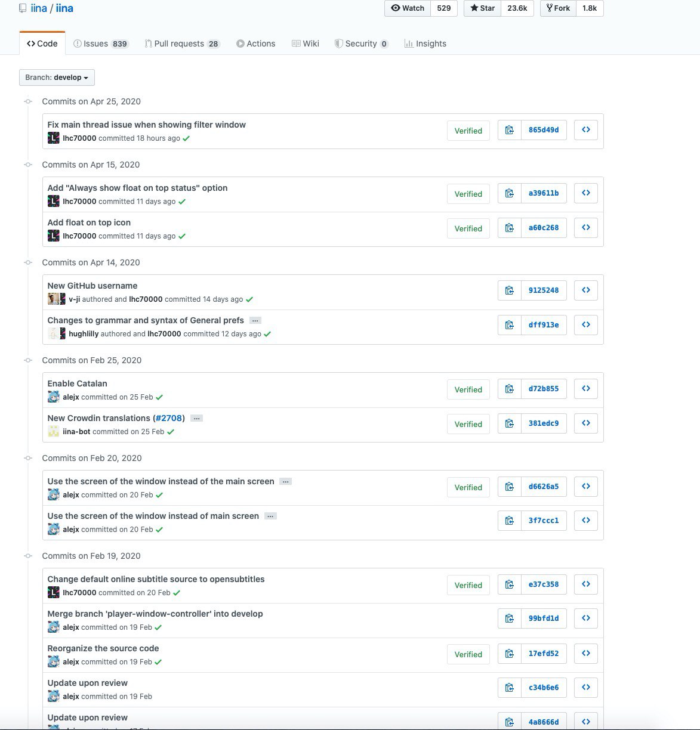700x730 pixels.
Task: Open 'Merge branch player-window-controller' commit
Action: pyautogui.click(x=155, y=614)
